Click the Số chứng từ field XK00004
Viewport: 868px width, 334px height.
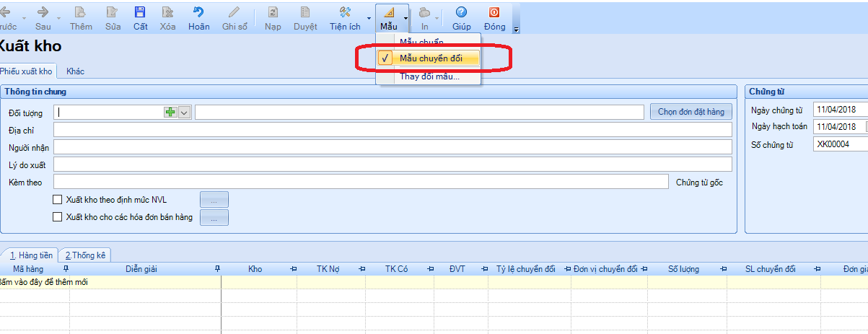841,144
